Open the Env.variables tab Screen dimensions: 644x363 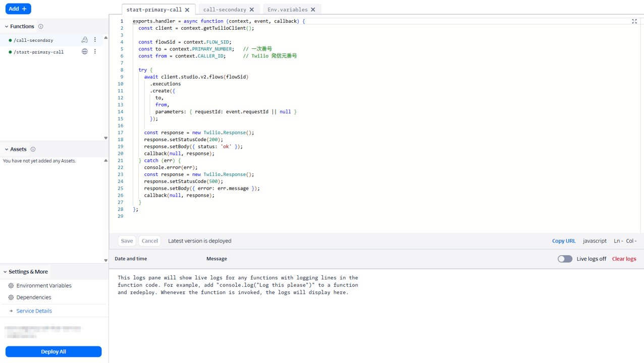tap(288, 9)
